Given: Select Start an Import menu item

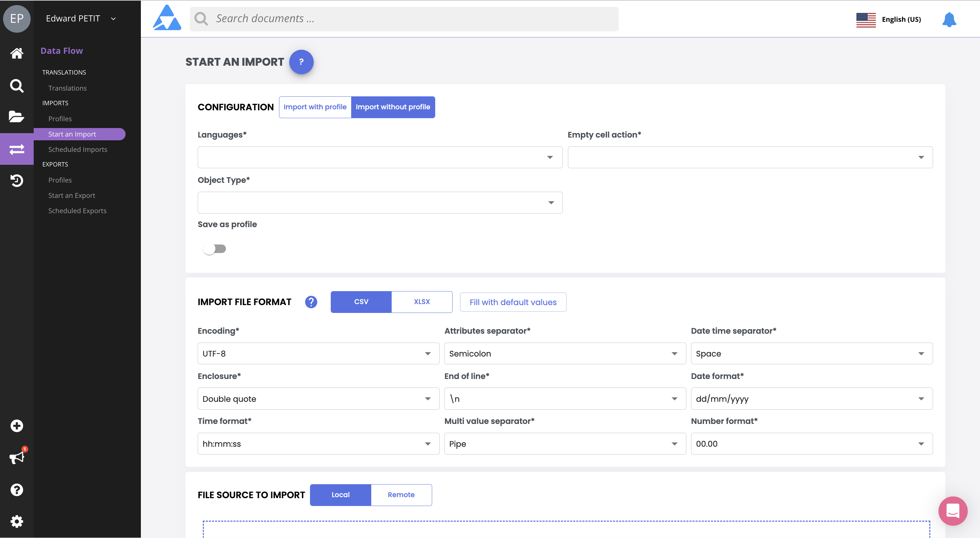Looking at the screenshot, I should point(80,134).
